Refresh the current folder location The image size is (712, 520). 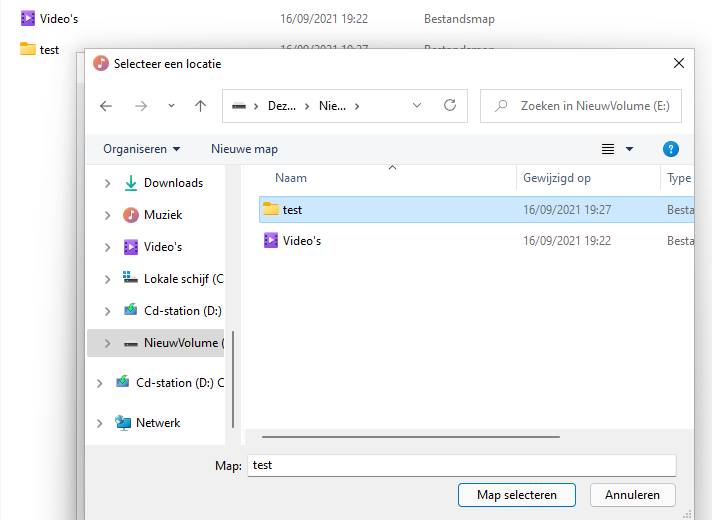pyautogui.click(x=450, y=105)
